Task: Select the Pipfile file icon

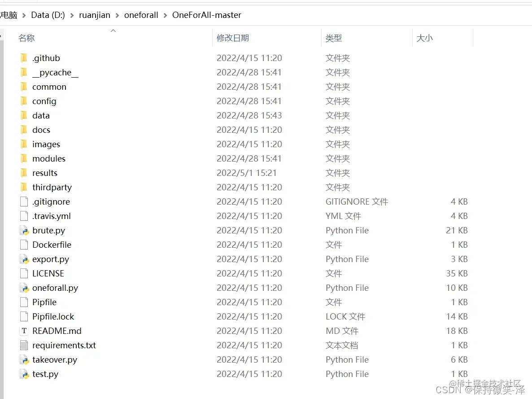Action: tap(24, 302)
